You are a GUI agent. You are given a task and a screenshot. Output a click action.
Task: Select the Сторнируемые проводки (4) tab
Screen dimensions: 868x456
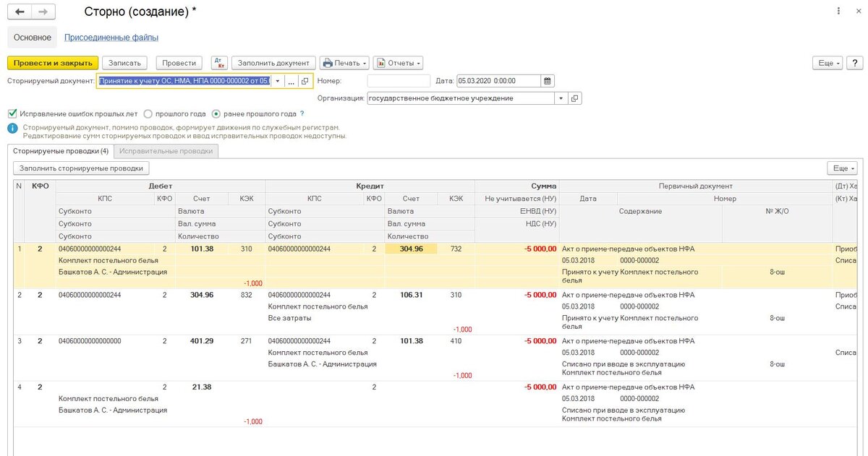61,151
